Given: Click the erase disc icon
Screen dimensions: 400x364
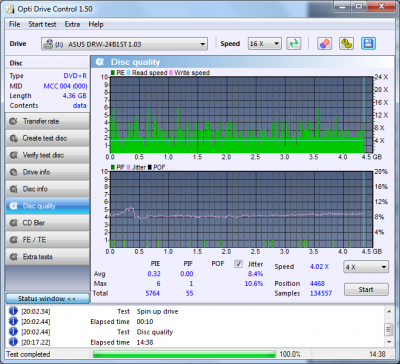Looking at the screenshot, I should pyautogui.click(x=324, y=44).
